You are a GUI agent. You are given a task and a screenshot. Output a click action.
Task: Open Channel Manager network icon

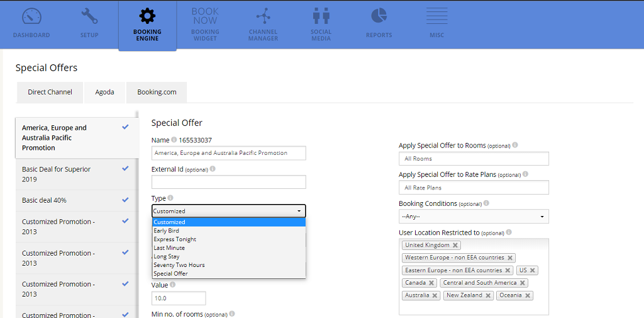pyautogui.click(x=263, y=16)
